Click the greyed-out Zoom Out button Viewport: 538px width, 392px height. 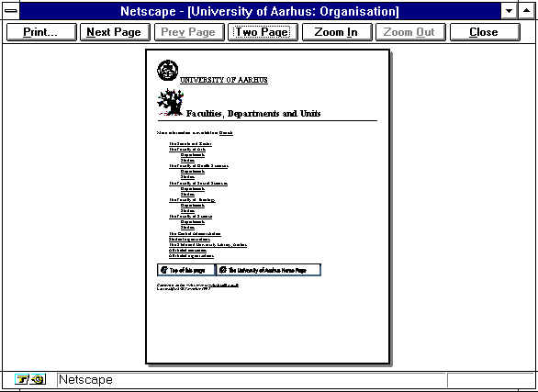point(410,32)
